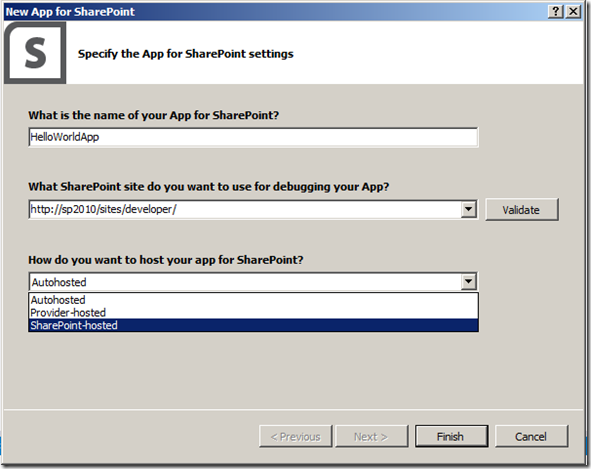Close the New App for SharePoint dialog
Viewport: 591px width, 469px height.
click(x=573, y=12)
